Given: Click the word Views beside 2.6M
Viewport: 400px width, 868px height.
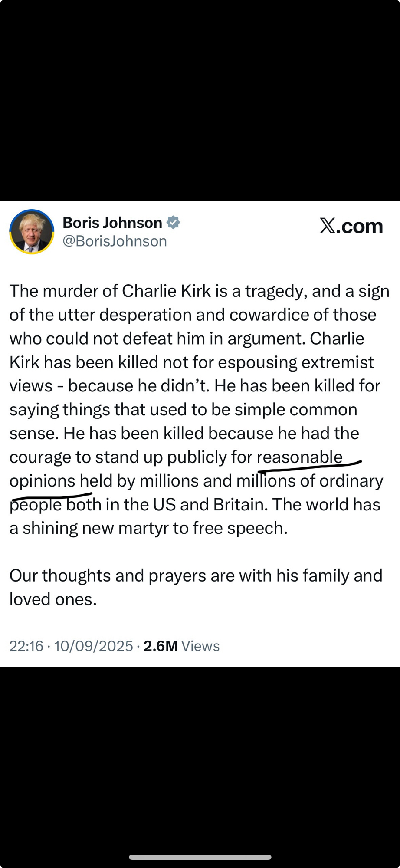Looking at the screenshot, I should tap(200, 646).
